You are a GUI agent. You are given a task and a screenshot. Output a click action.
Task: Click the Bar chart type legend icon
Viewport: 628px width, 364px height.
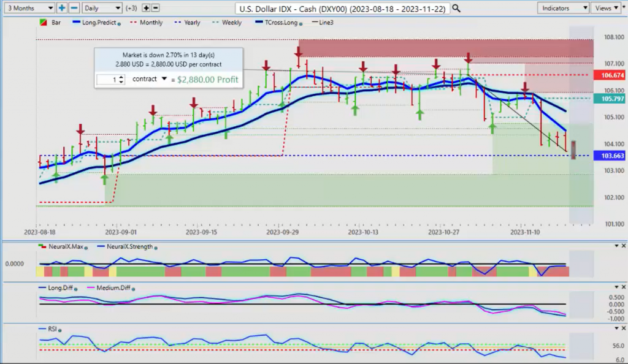click(42, 23)
